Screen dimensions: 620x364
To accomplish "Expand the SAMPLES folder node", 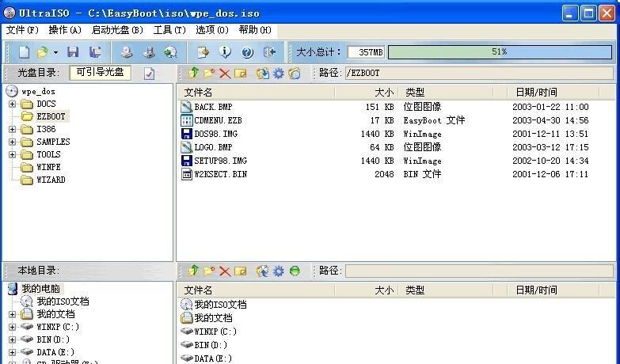I will coord(12,142).
